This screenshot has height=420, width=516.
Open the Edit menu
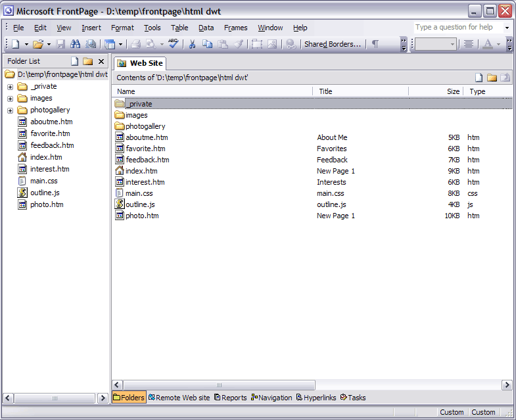point(40,28)
